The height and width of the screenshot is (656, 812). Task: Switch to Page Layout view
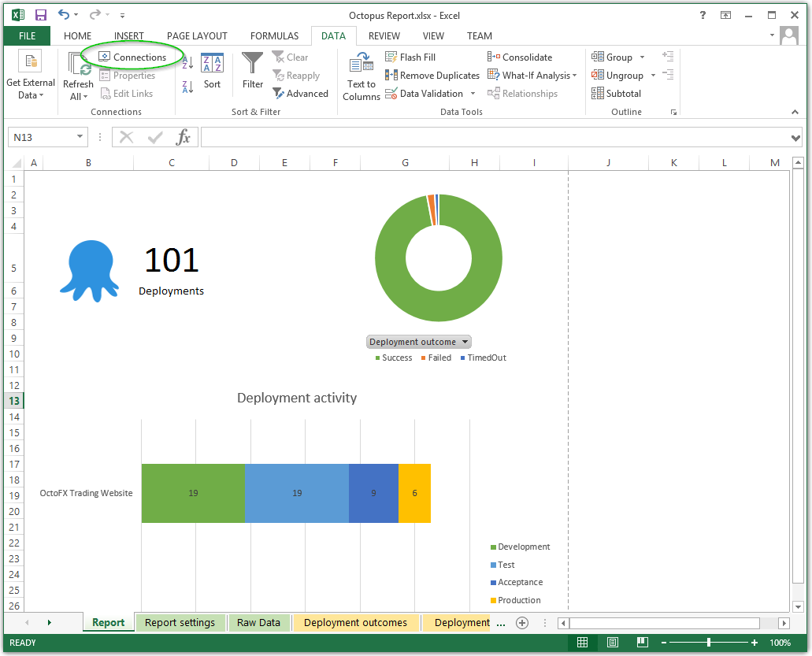(613, 643)
